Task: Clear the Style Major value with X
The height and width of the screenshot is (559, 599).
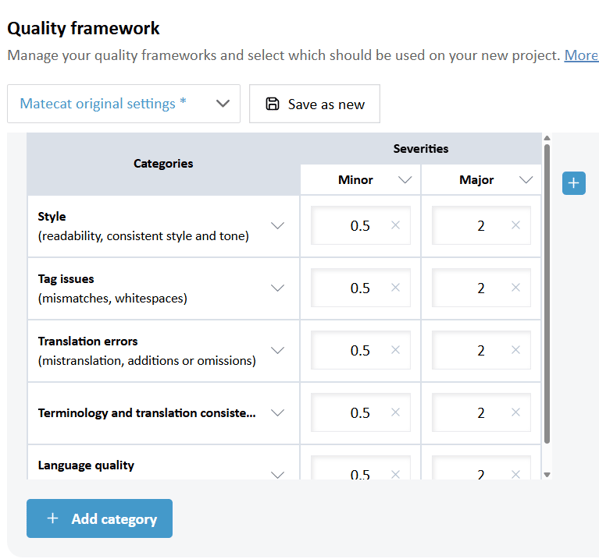Action: 516,225
